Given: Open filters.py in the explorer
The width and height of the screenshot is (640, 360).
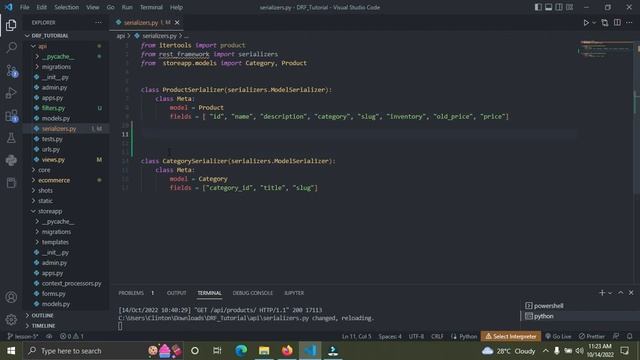Looking at the screenshot, I should coord(53,108).
